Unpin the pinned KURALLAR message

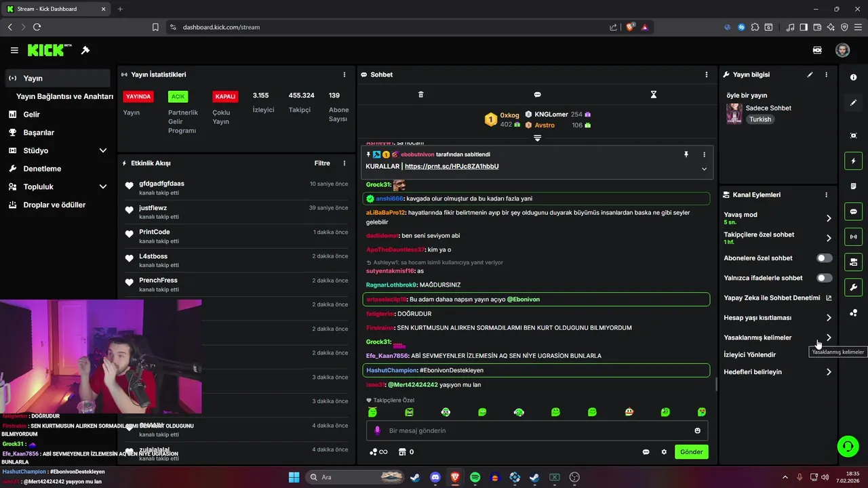pyautogui.click(x=686, y=155)
